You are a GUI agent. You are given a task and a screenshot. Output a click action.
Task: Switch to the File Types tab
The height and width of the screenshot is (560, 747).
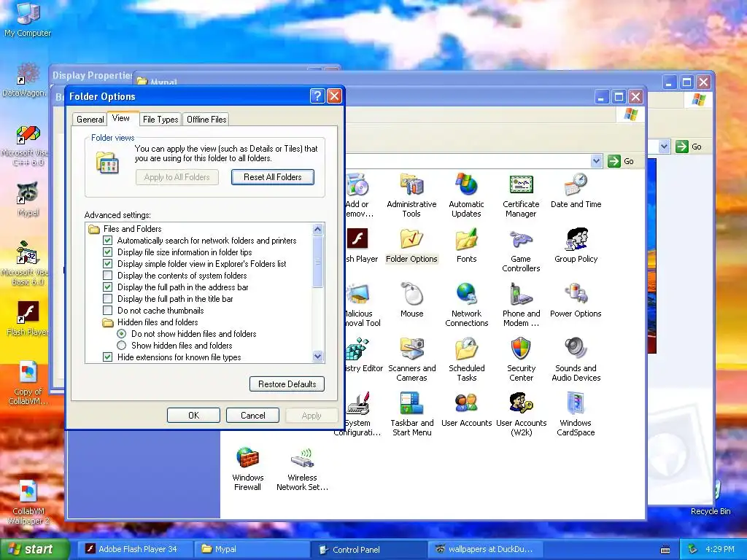pyautogui.click(x=160, y=119)
